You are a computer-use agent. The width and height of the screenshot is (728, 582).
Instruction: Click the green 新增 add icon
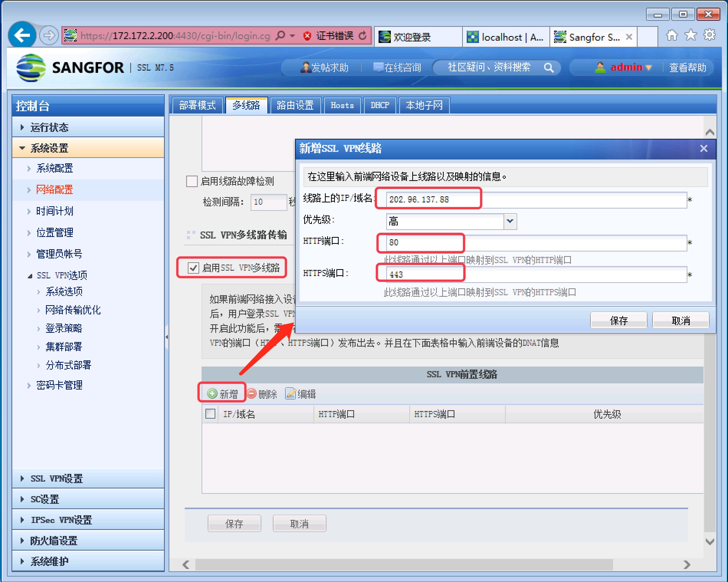[x=212, y=394]
